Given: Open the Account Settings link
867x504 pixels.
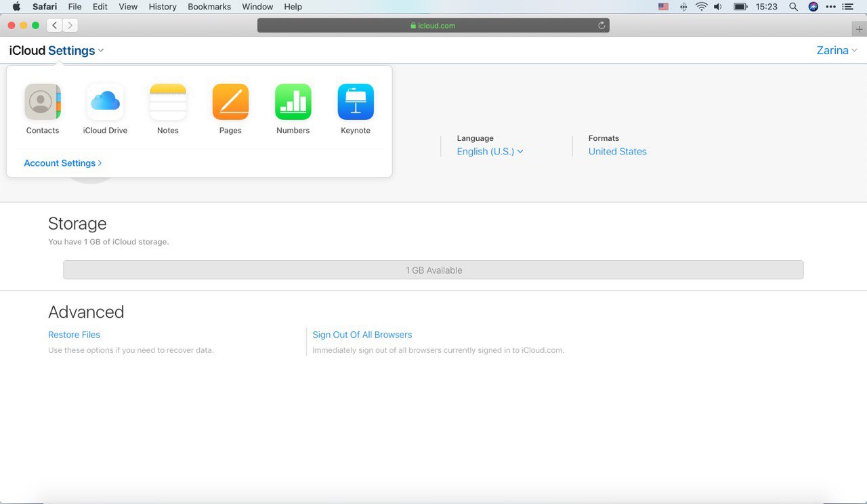Looking at the screenshot, I should tap(63, 163).
